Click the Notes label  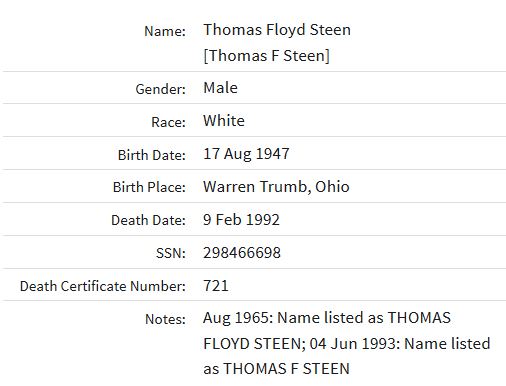click(x=165, y=319)
